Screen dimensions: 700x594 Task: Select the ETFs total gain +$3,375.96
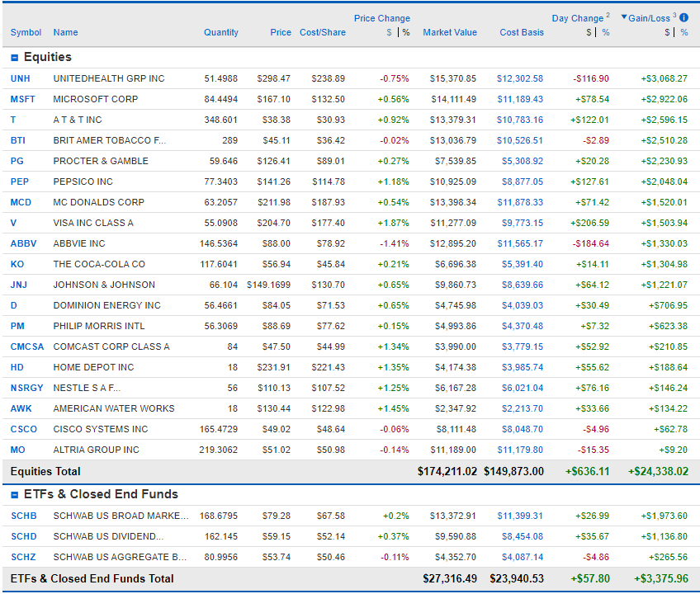point(661,579)
